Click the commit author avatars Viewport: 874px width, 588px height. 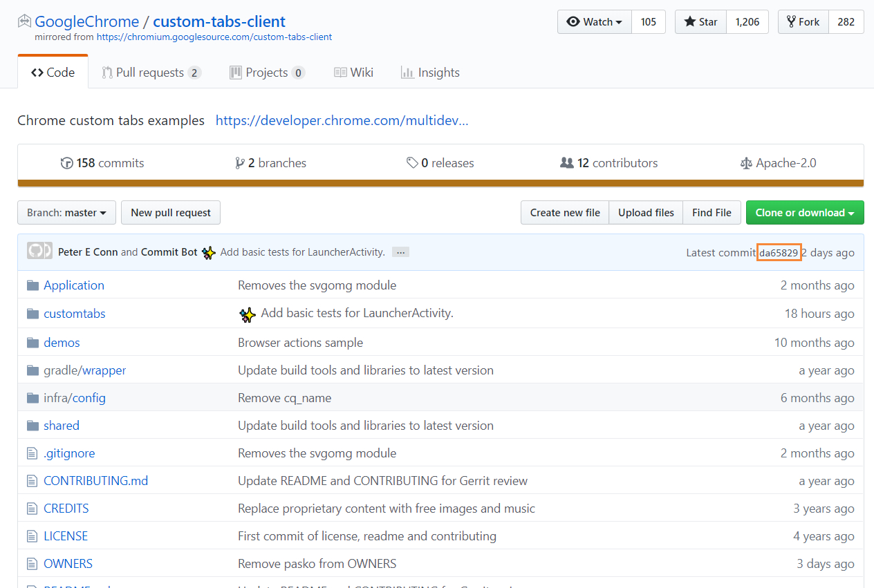point(39,251)
